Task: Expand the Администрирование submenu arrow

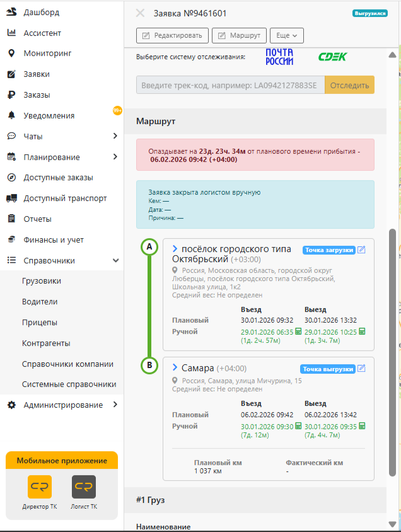Action: point(115,405)
